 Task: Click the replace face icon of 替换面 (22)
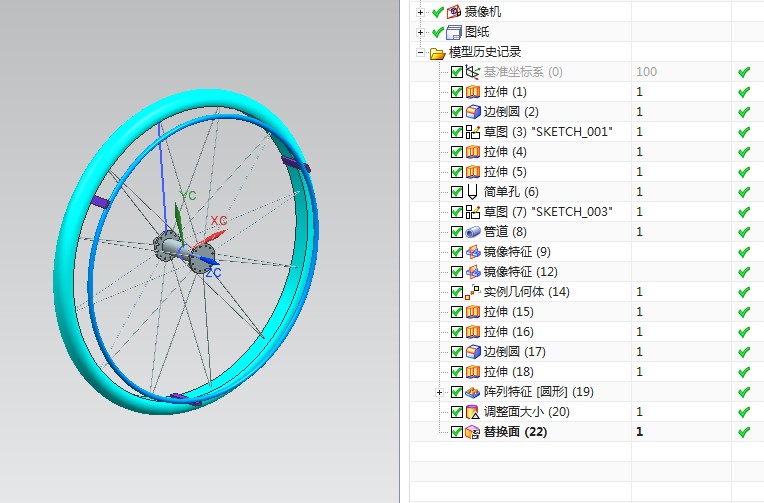point(473,432)
